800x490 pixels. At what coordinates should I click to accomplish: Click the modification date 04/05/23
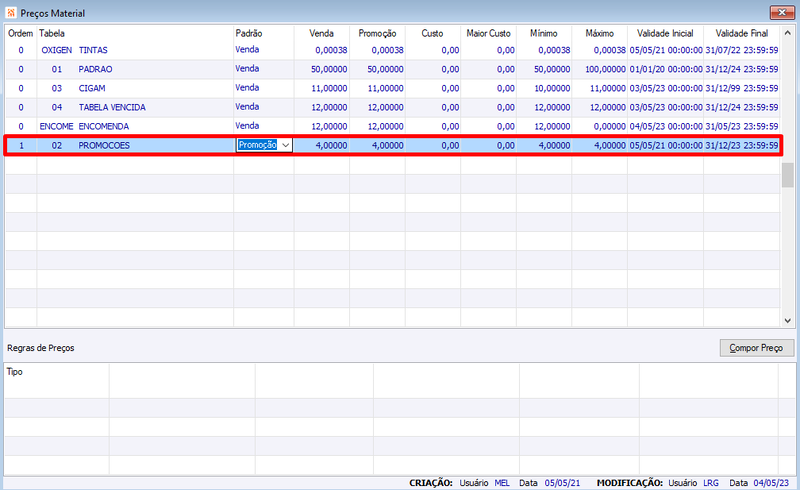(x=771, y=483)
